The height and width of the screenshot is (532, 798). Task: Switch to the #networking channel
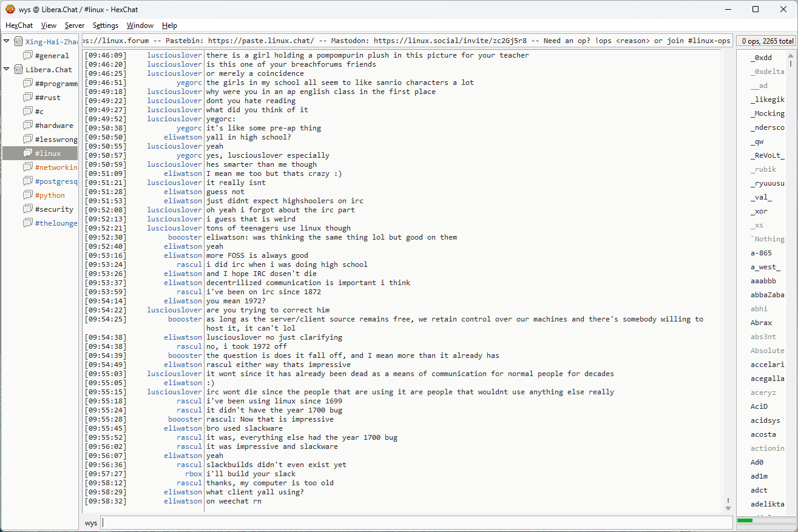[x=56, y=167]
